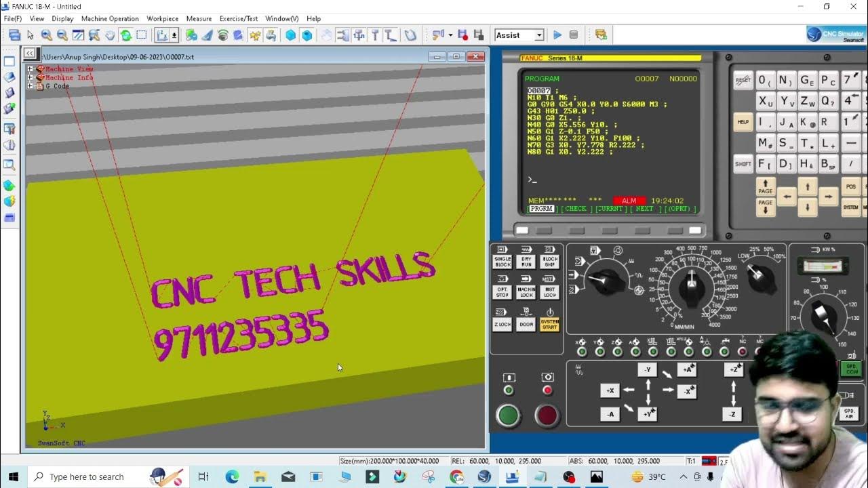Click the cursor up arrow key
This screenshot has width=868, height=488.
(808, 186)
